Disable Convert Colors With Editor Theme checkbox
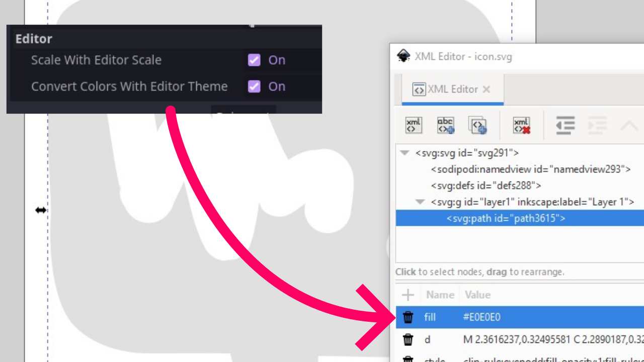Image resolution: width=644 pixels, height=362 pixels. pos(254,86)
